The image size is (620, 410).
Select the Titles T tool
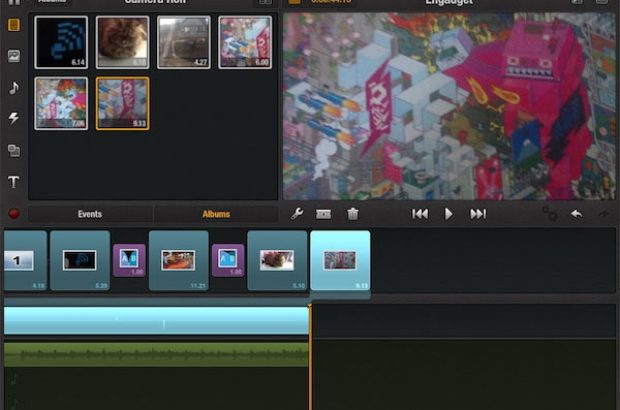pos(14,182)
